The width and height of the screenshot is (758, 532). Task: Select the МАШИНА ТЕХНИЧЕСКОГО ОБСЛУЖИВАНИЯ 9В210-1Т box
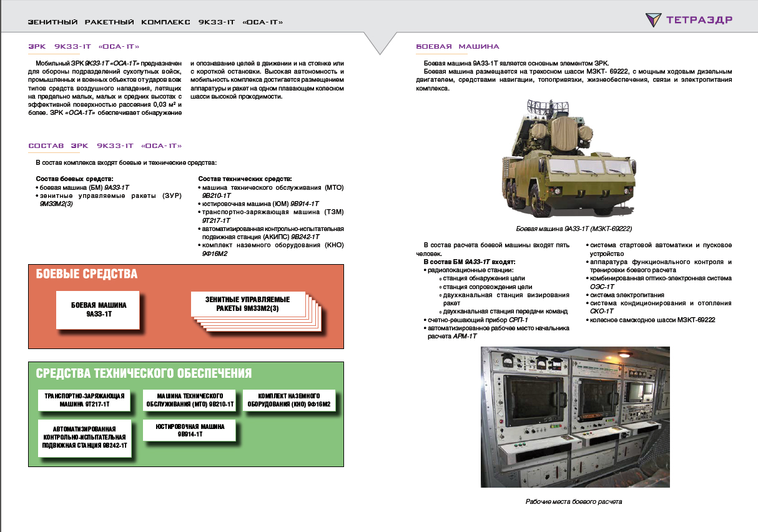click(x=190, y=400)
